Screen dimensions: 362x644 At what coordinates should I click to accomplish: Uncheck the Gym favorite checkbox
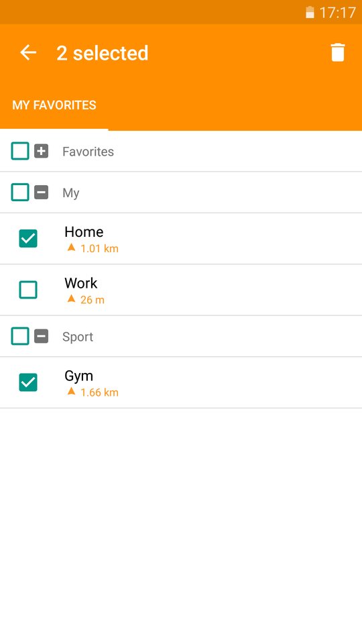pyautogui.click(x=28, y=382)
